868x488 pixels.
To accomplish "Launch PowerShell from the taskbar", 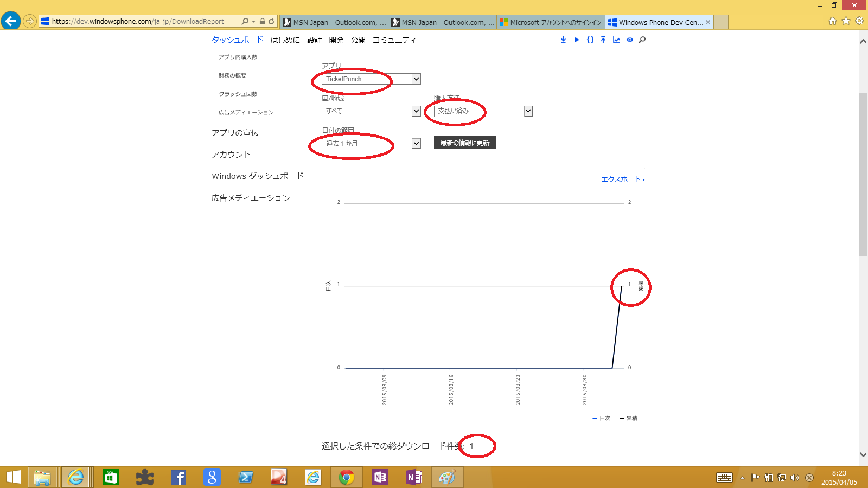I will tap(246, 477).
